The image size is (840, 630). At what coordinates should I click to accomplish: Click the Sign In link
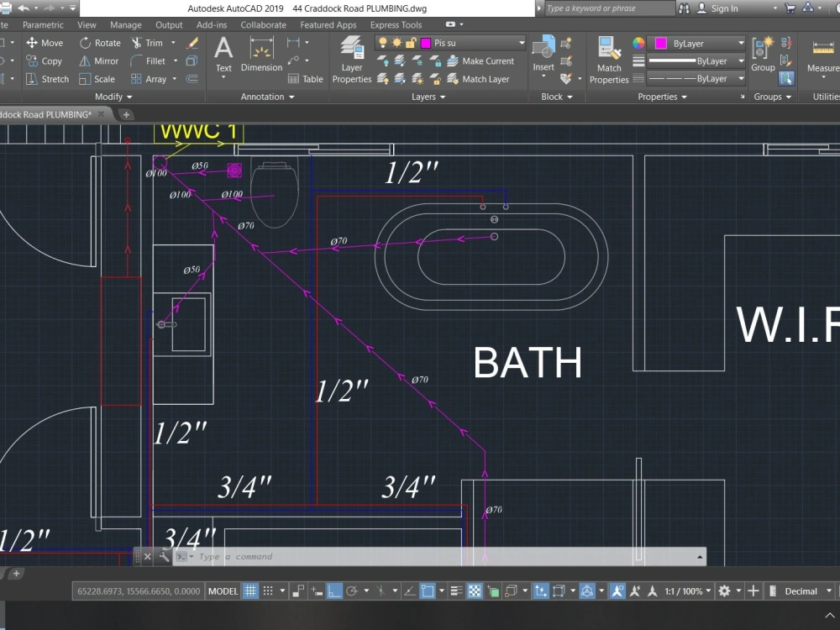724,8
